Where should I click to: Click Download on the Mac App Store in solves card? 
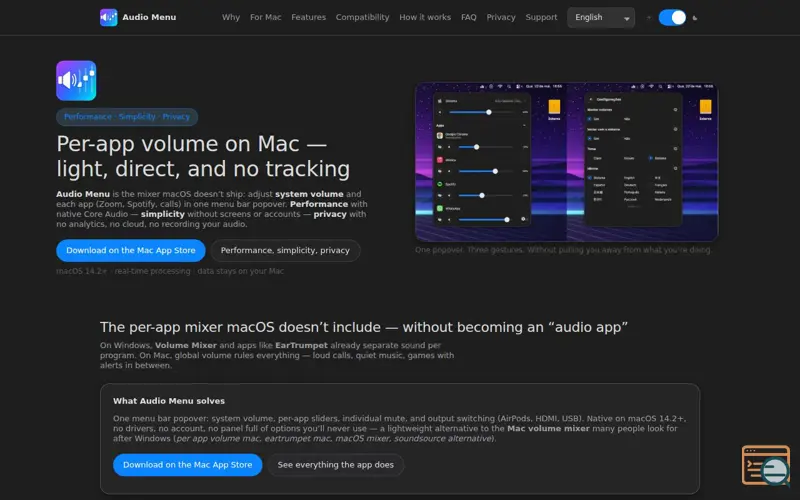[x=187, y=465]
